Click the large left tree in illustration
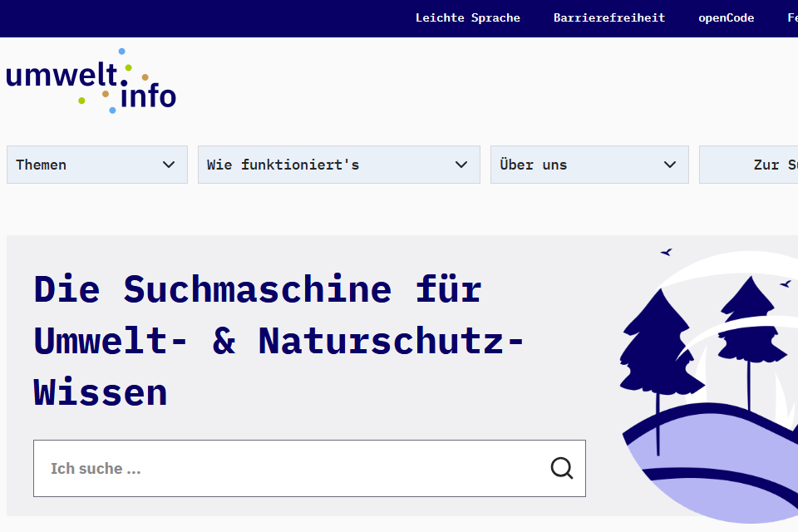This screenshot has width=798, height=532. (x=658, y=341)
